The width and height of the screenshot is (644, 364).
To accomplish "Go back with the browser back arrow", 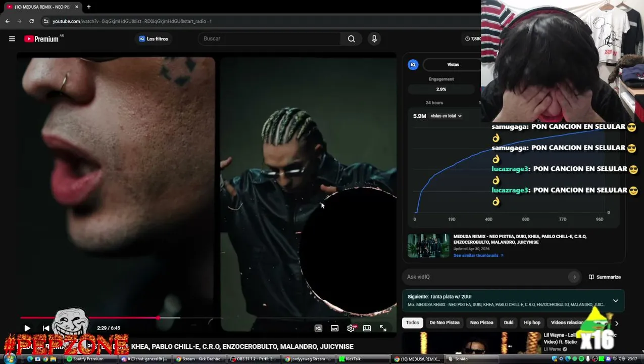I will (x=7, y=21).
